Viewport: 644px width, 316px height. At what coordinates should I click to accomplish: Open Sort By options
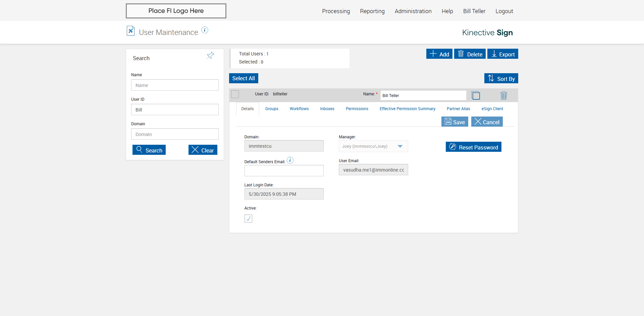[x=501, y=79]
